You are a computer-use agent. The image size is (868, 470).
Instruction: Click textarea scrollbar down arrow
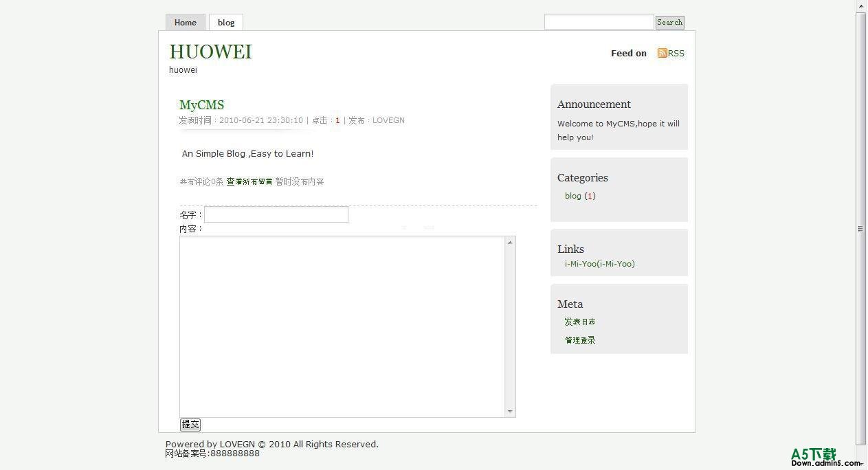[510, 412]
